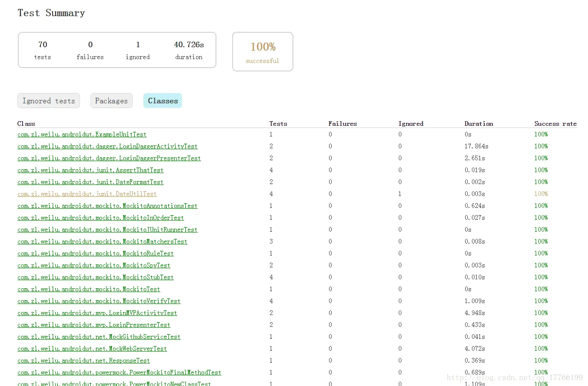Click the 40.726s duration summary
588x386 pixels.
point(189,50)
